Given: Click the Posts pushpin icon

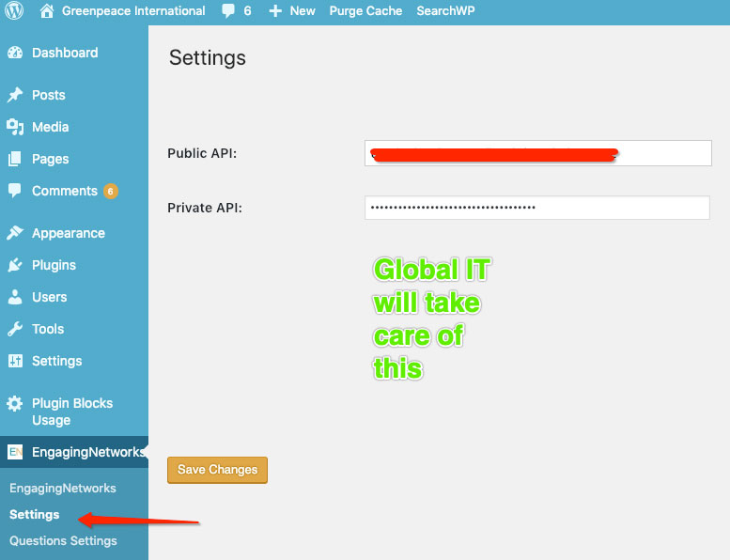Looking at the screenshot, I should tap(15, 95).
